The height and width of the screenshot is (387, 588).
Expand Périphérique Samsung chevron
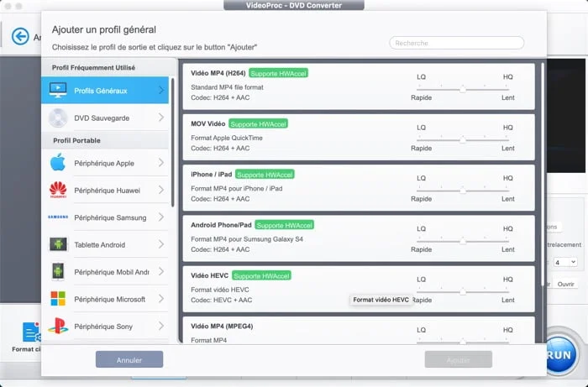pos(161,217)
